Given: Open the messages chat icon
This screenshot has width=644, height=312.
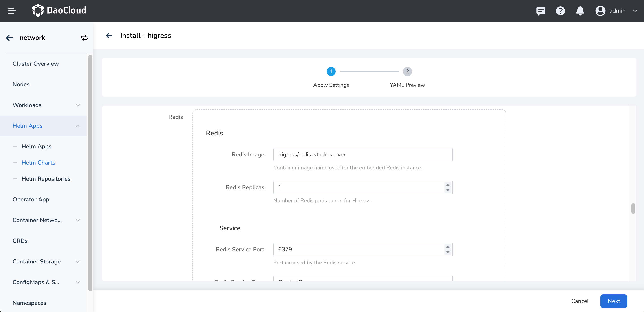Looking at the screenshot, I should tap(541, 11).
